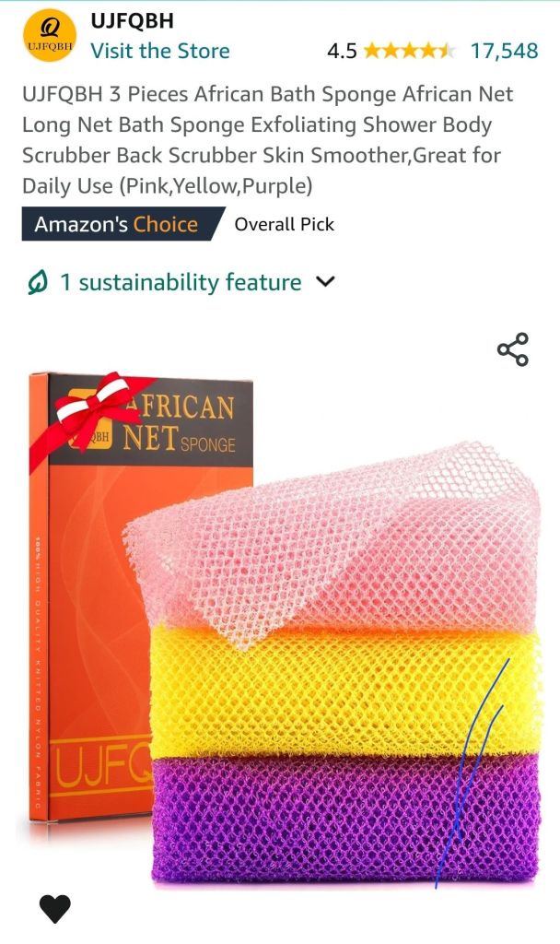560x944 pixels.
Task: Open the product title text
Action: point(268,140)
